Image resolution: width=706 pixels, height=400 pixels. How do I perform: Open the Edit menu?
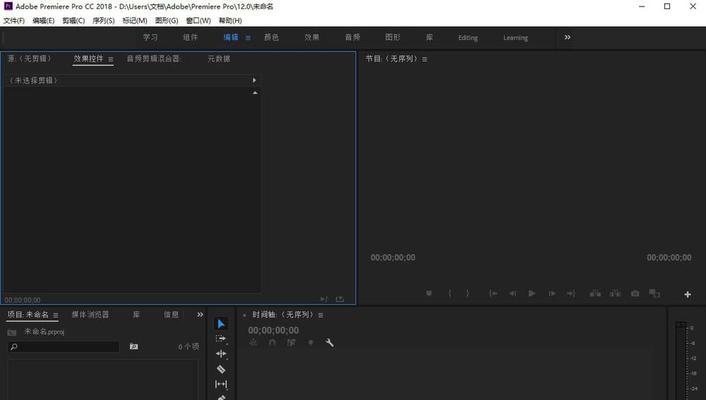pyautogui.click(x=43, y=21)
